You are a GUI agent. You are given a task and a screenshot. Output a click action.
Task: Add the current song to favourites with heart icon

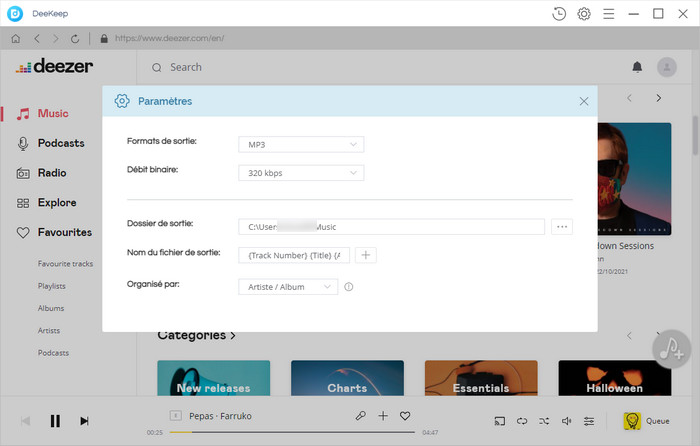(405, 415)
